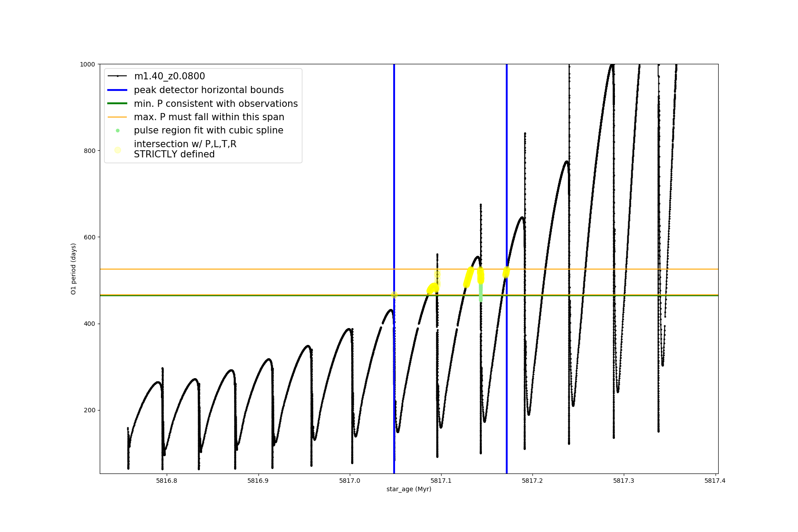The image size is (798, 532).
Task: Click the green line swatch in legend
Action: (x=117, y=104)
